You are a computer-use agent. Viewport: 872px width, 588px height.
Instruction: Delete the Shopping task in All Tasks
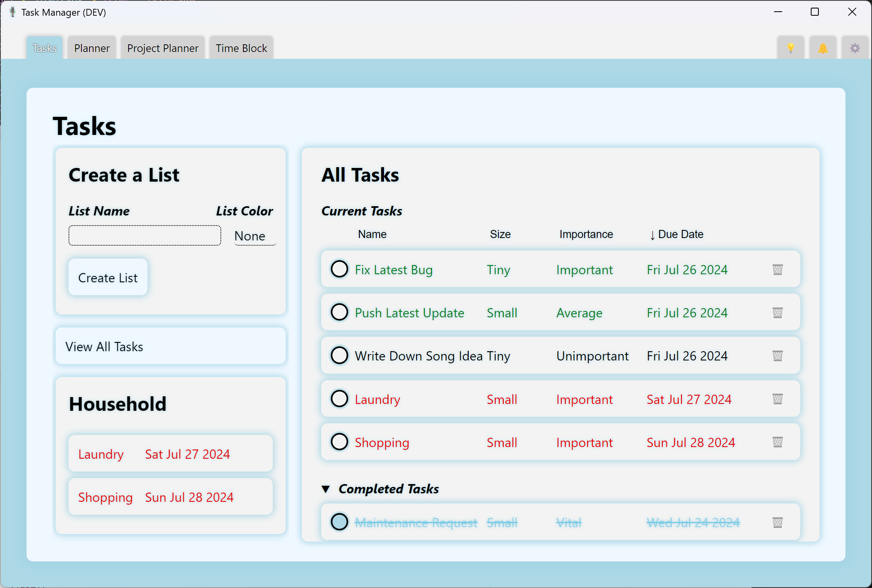click(x=778, y=442)
